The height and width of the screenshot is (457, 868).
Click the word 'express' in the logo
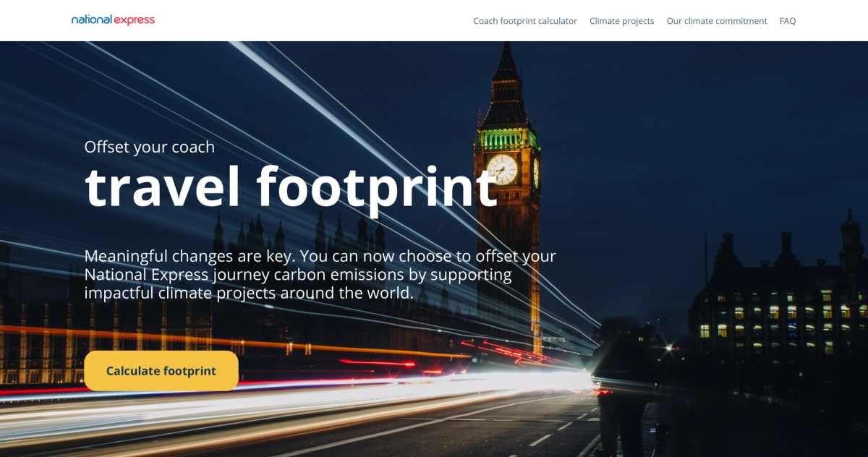pos(134,20)
